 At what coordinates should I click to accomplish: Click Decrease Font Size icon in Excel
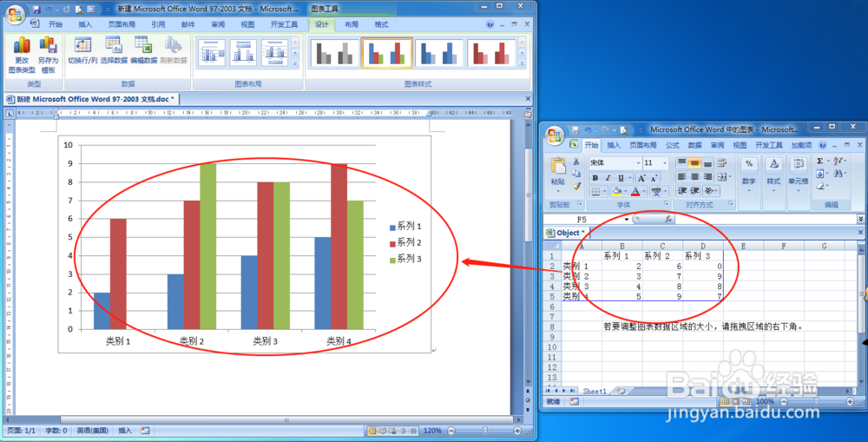[x=654, y=178]
